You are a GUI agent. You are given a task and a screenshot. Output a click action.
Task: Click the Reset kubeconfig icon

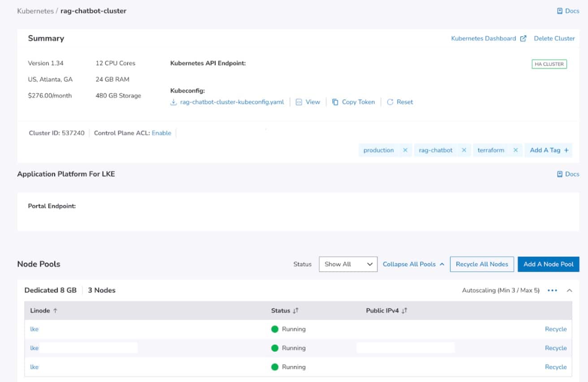coord(390,102)
